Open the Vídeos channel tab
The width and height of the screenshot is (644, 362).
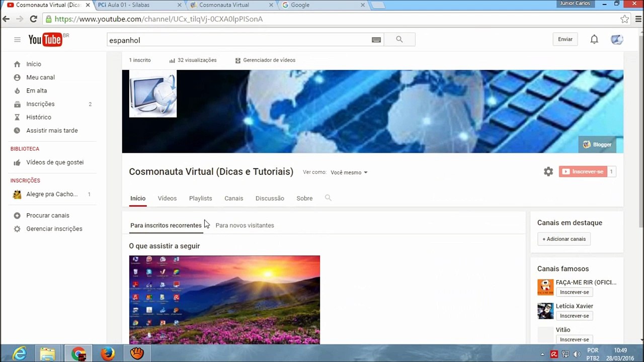click(x=167, y=199)
